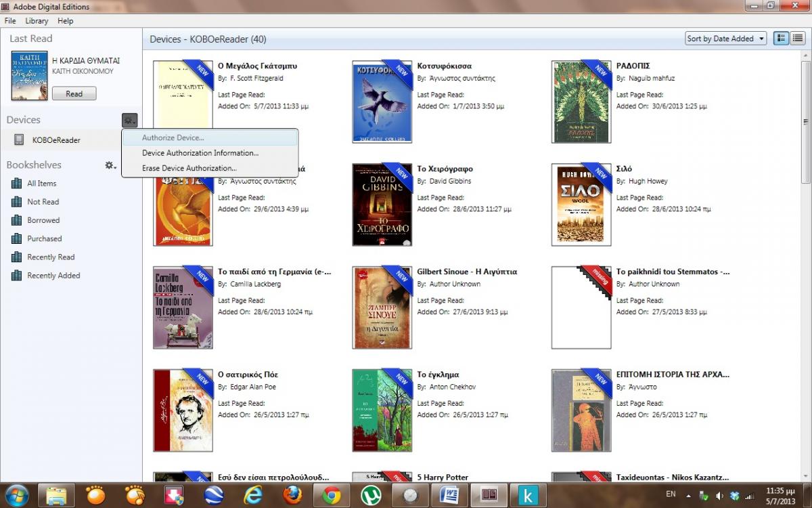Click the scrollbar up arrow
Image resolution: width=812 pixels, height=508 pixels.
805,54
